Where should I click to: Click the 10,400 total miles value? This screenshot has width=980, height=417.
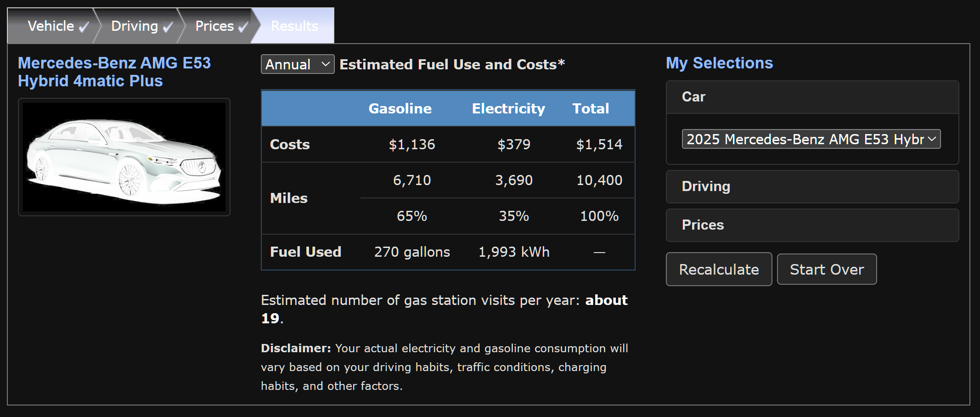point(599,180)
